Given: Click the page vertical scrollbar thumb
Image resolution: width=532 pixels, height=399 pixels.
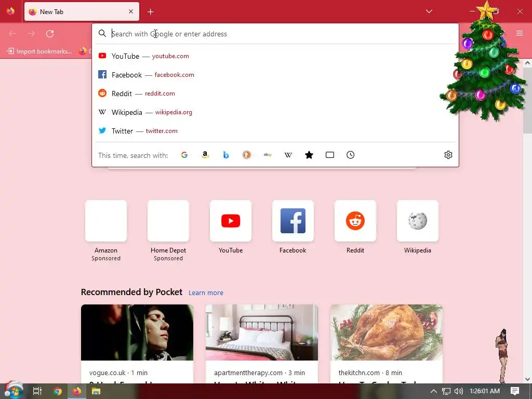Looking at the screenshot, I should pos(528,101).
